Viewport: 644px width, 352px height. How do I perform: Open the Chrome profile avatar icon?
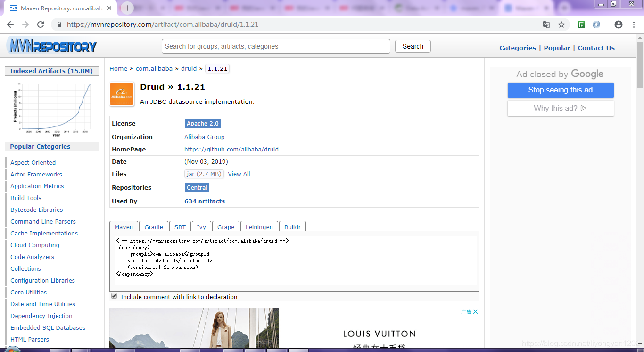(619, 25)
